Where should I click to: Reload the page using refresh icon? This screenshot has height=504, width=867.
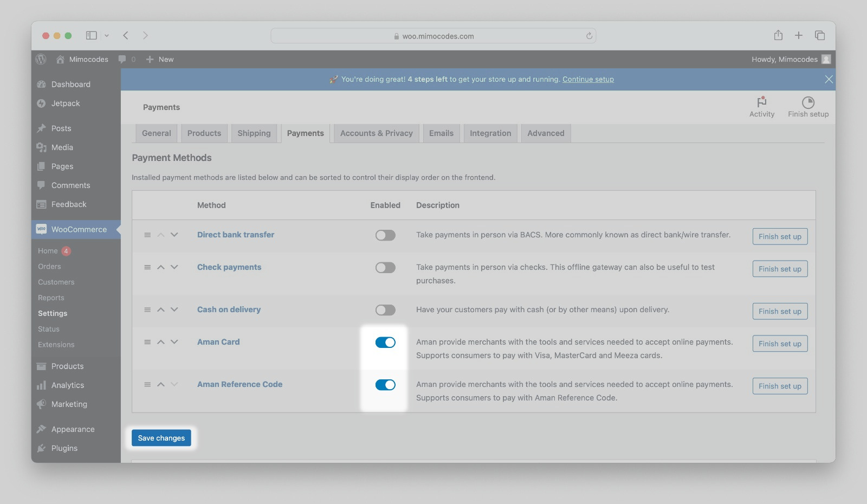click(x=589, y=36)
